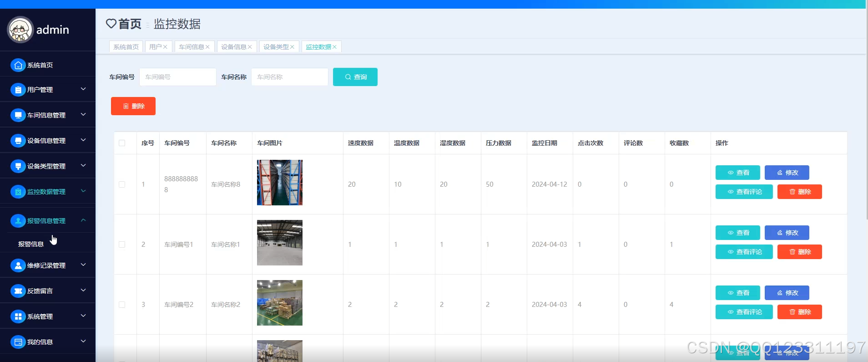Tick the checkbox for row 车间名称2
This screenshot has height=362, width=868.
(x=122, y=305)
